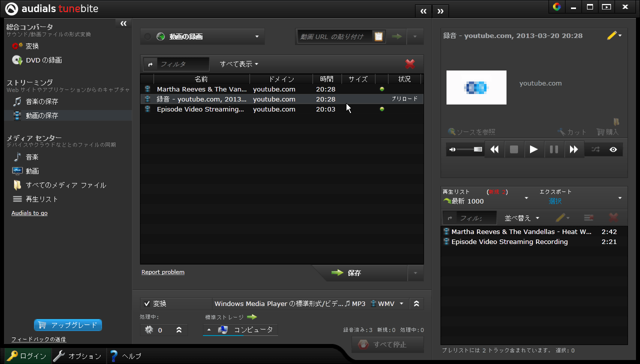Open DVD の録画 in the sidebar
640x364 pixels.
click(37, 60)
